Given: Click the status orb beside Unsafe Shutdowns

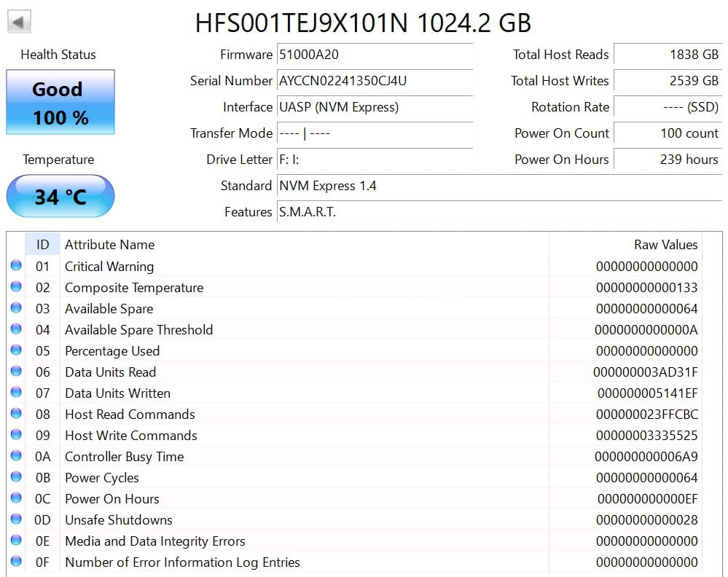Looking at the screenshot, I should click(16, 520).
